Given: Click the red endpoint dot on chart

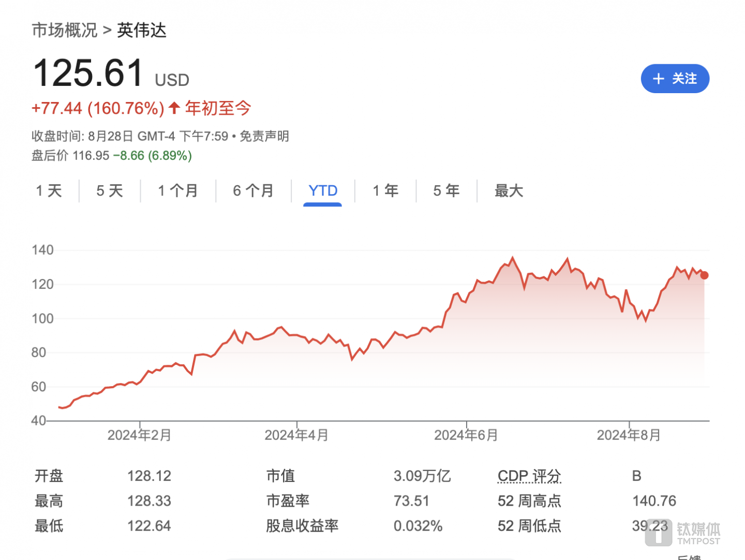Looking at the screenshot, I should click(x=704, y=275).
